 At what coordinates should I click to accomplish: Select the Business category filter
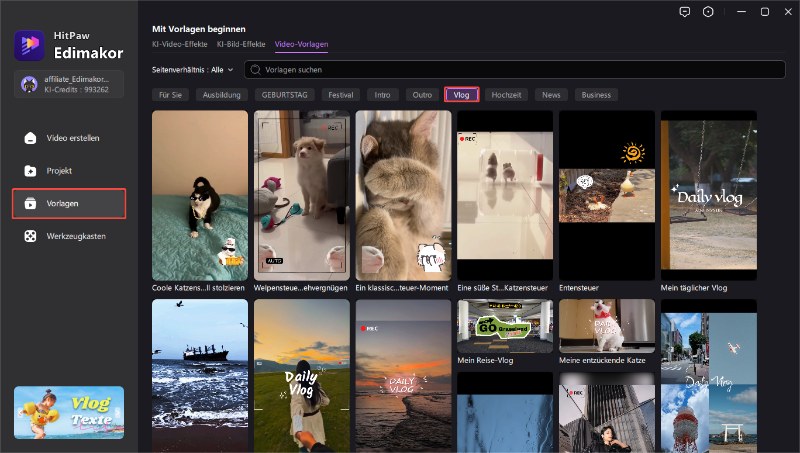click(x=596, y=95)
